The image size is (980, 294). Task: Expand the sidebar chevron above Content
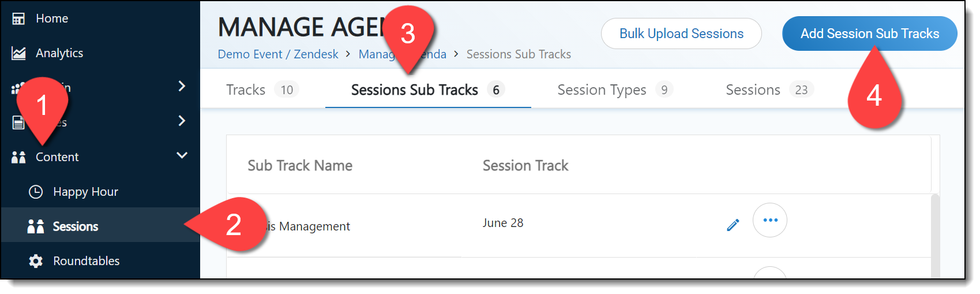coord(182,121)
